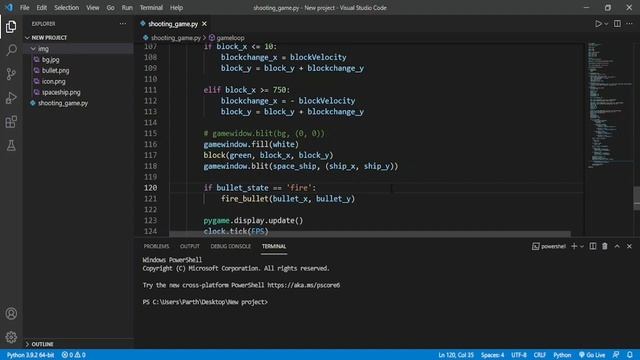This screenshot has height=360, width=640.
Task: Open the Selection menu
Action: click(x=67, y=8)
